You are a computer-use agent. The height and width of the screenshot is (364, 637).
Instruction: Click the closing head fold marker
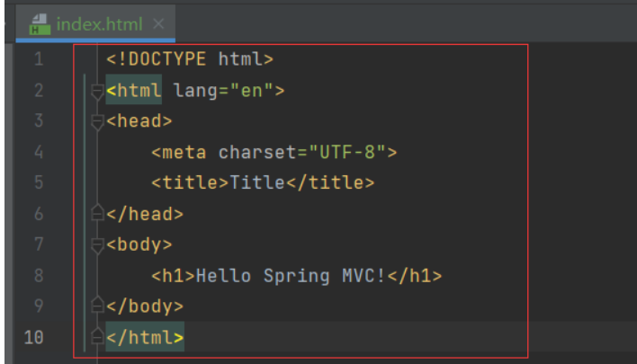click(97, 212)
